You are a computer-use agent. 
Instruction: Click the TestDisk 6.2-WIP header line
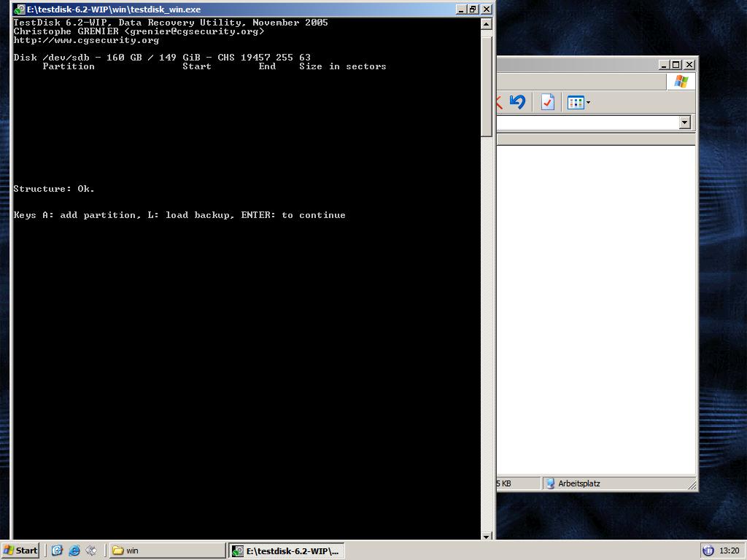point(171,23)
